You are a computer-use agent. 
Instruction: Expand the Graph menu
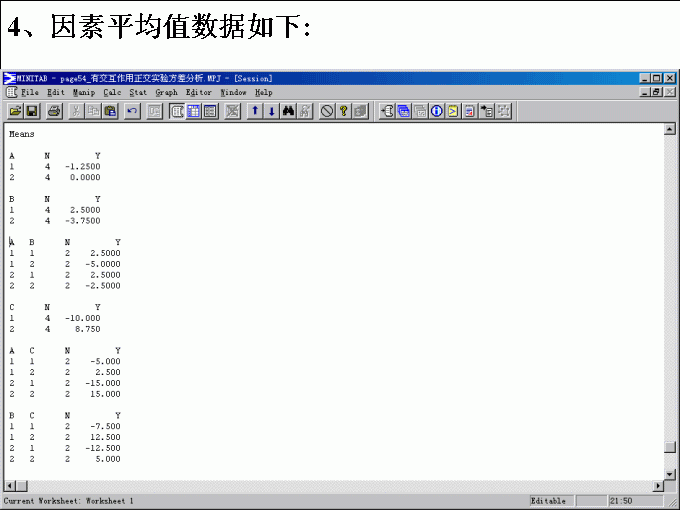[x=166, y=92]
